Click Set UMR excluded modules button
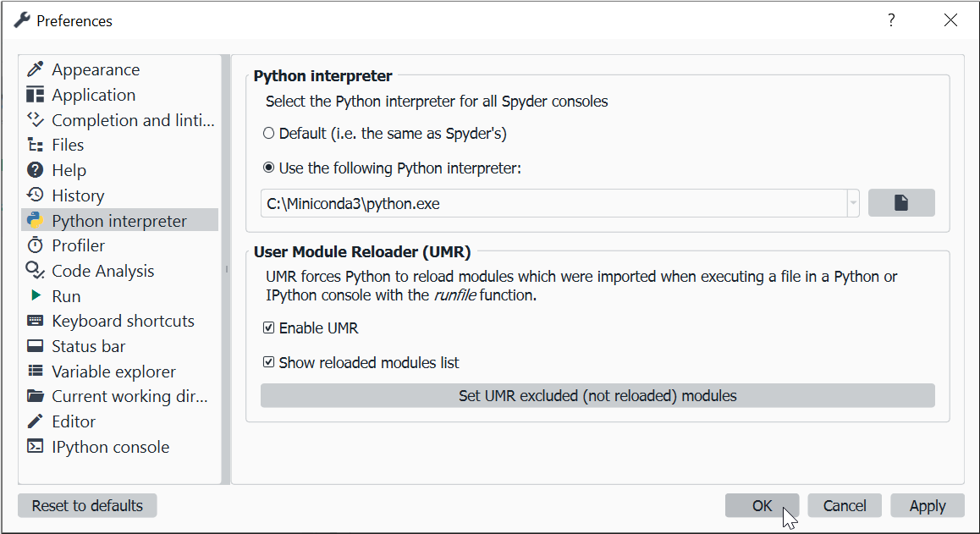 (597, 396)
